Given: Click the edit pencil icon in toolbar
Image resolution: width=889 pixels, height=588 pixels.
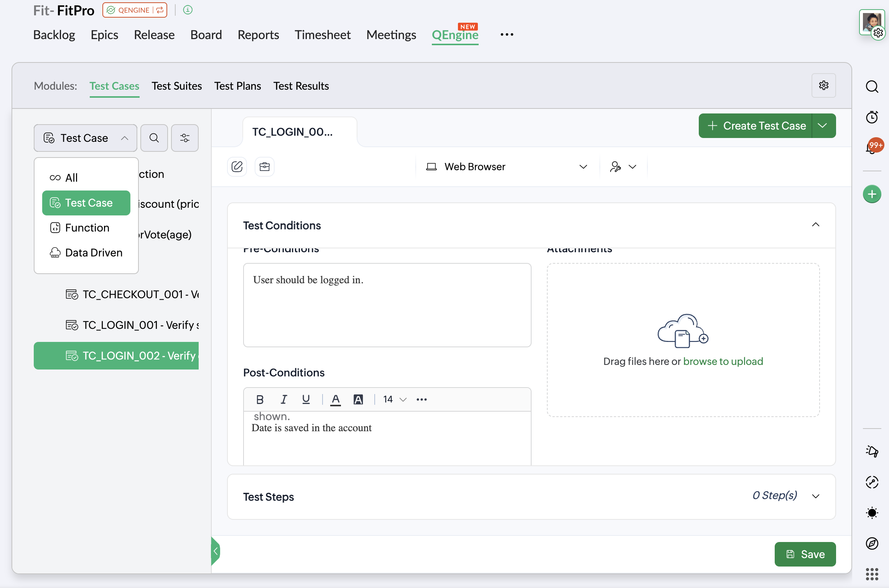Looking at the screenshot, I should pyautogui.click(x=237, y=167).
